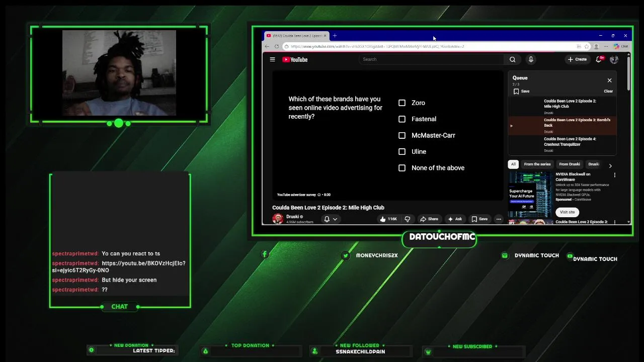Close the Coulda Been Love browser tab
The width and height of the screenshot is (644, 362).
pos(325,36)
